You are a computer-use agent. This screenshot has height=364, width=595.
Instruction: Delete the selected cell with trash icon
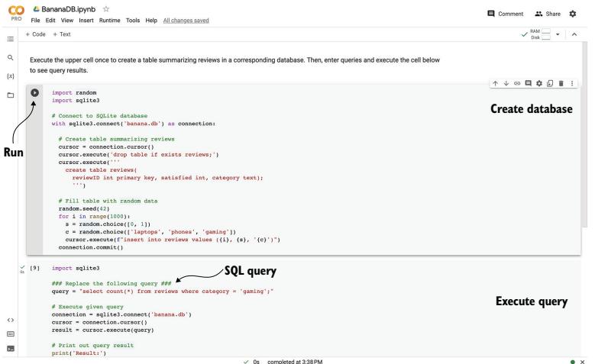[561, 82]
